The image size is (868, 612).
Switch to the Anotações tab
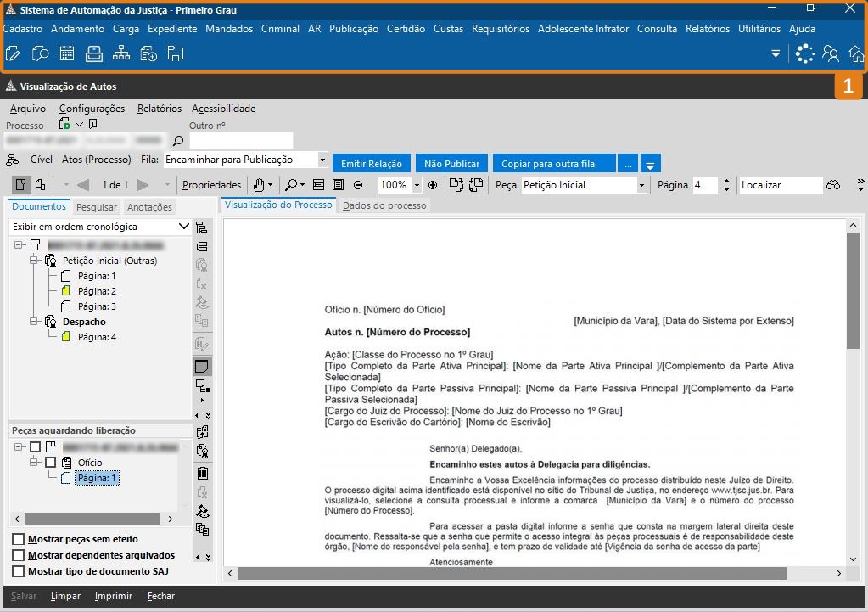pos(149,207)
